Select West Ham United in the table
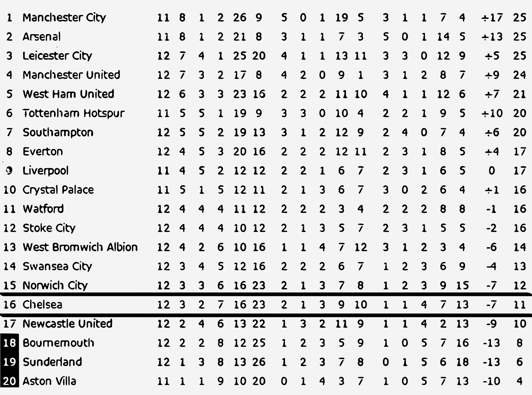Viewport: 532px width, 395px height. click(x=68, y=94)
